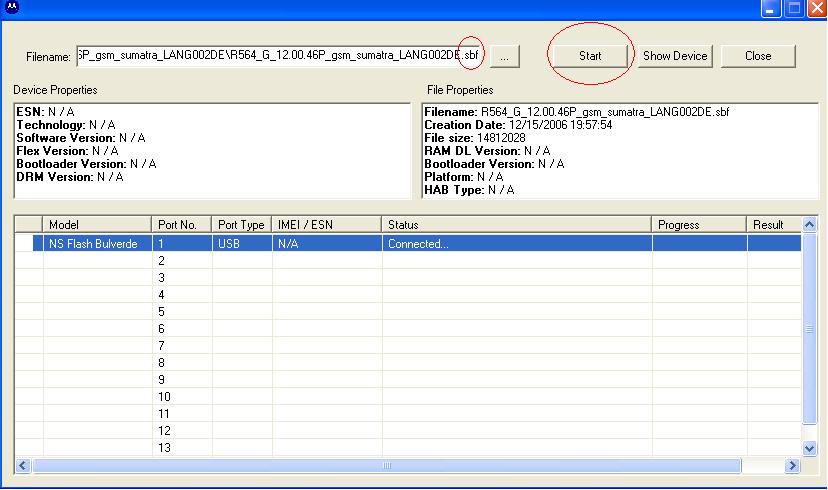Sort by the Model column header
This screenshot has height=490, width=828.
(97, 225)
